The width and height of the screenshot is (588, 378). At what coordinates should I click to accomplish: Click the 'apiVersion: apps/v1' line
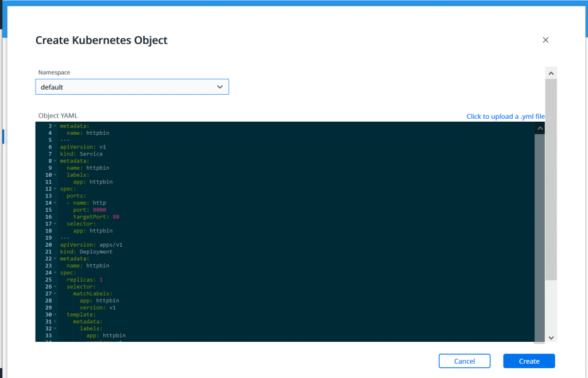point(91,244)
